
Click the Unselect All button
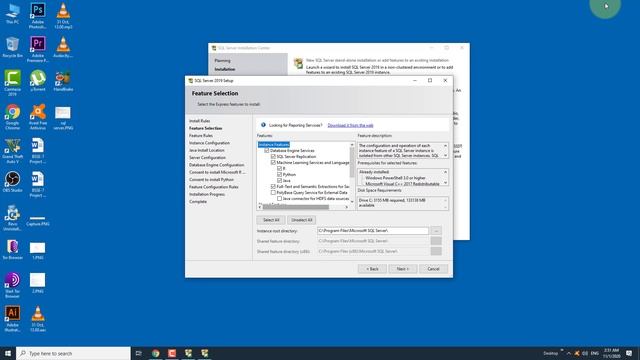(x=302, y=220)
